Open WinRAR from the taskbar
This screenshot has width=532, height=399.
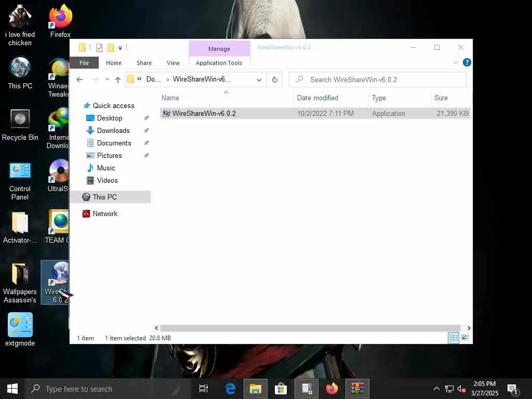(x=357, y=389)
